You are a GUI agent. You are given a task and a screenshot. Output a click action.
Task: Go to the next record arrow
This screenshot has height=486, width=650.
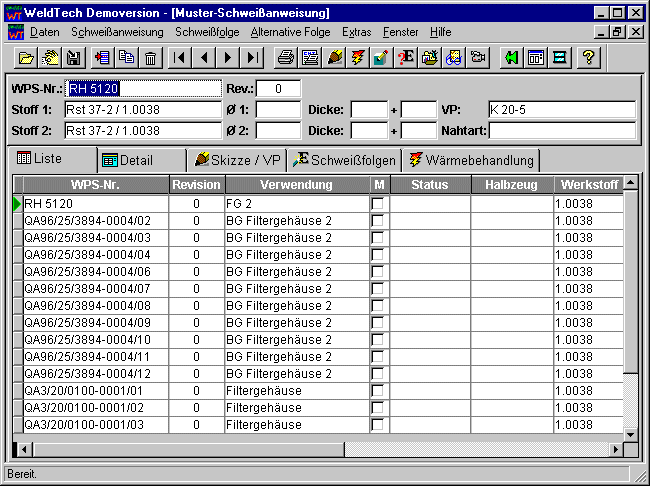click(x=229, y=57)
